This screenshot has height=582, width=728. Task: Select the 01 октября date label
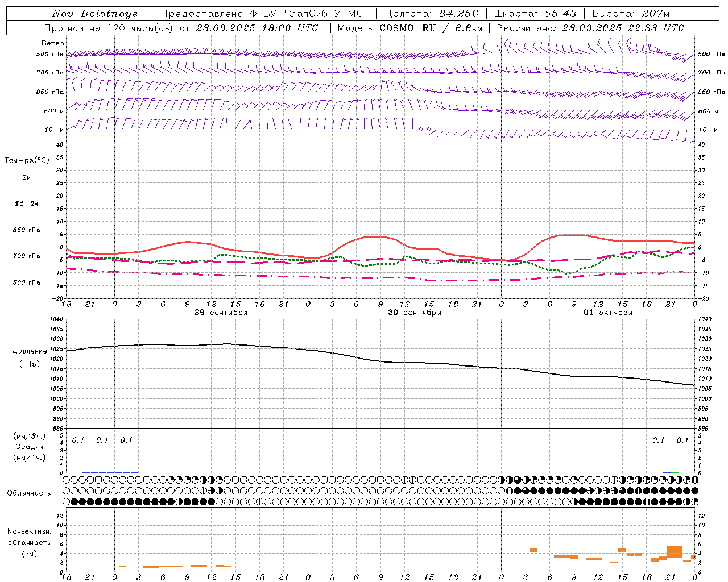[608, 313]
